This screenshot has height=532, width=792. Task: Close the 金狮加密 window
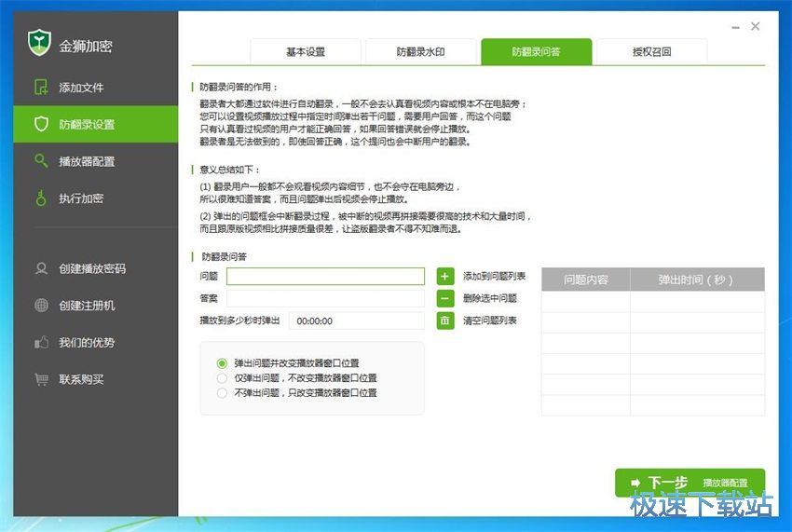(x=755, y=26)
